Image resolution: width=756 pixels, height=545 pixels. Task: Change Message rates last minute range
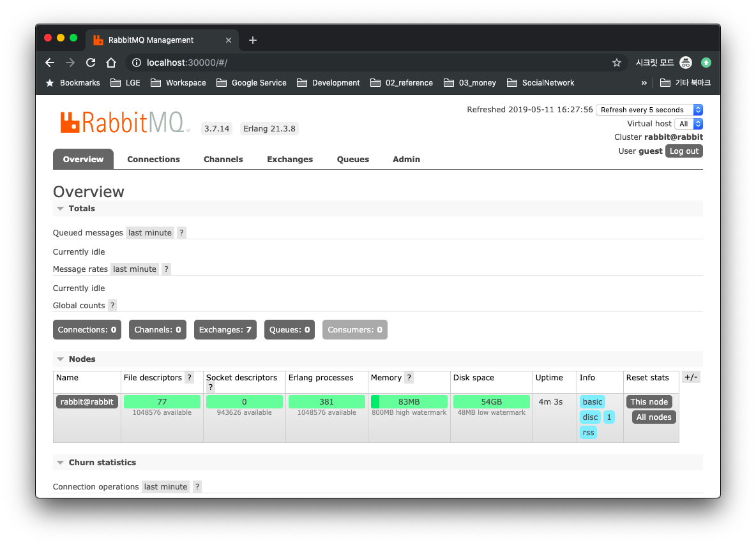135,269
